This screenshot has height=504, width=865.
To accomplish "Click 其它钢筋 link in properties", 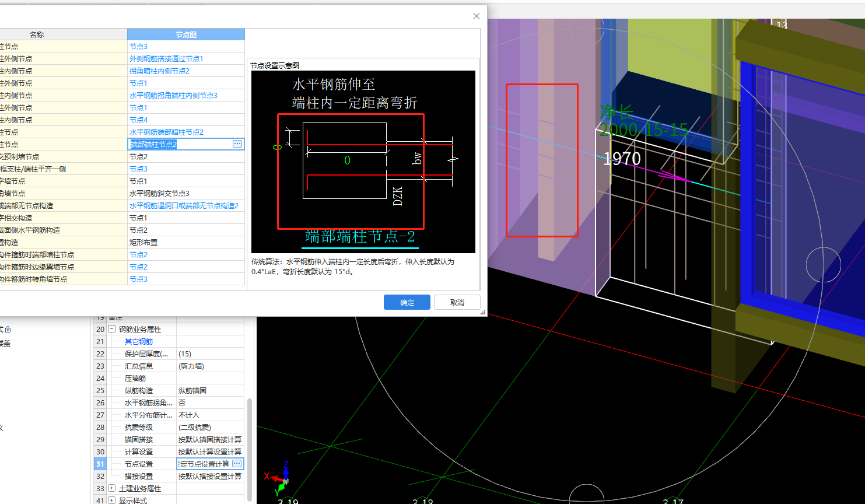I will click(x=139, y=342).
